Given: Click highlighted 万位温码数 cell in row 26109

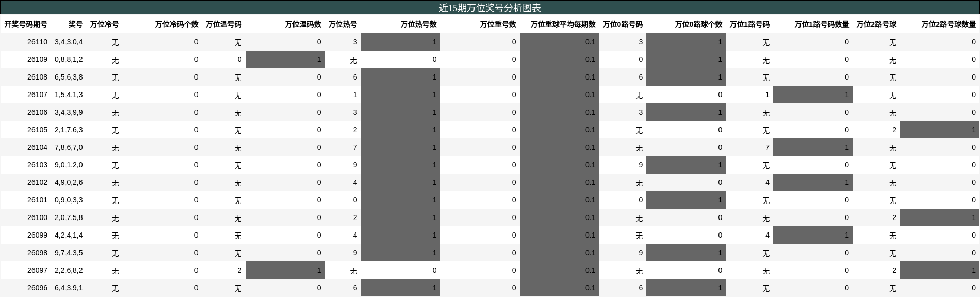Looking at the screenshot, I should (x=285, y=59).
